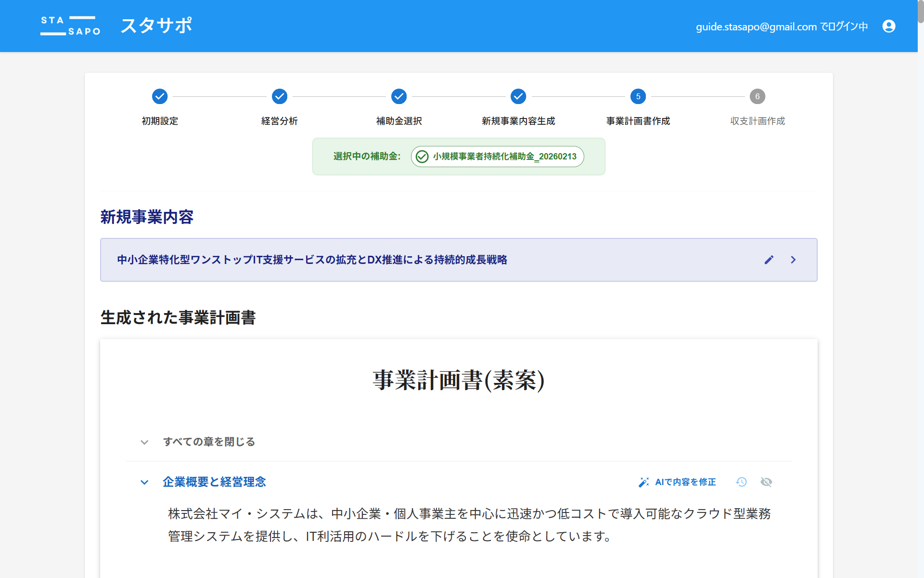Expand the 新規事業内容 right chevron arrow
Screen dimensions: 924x578
(793, 260)
